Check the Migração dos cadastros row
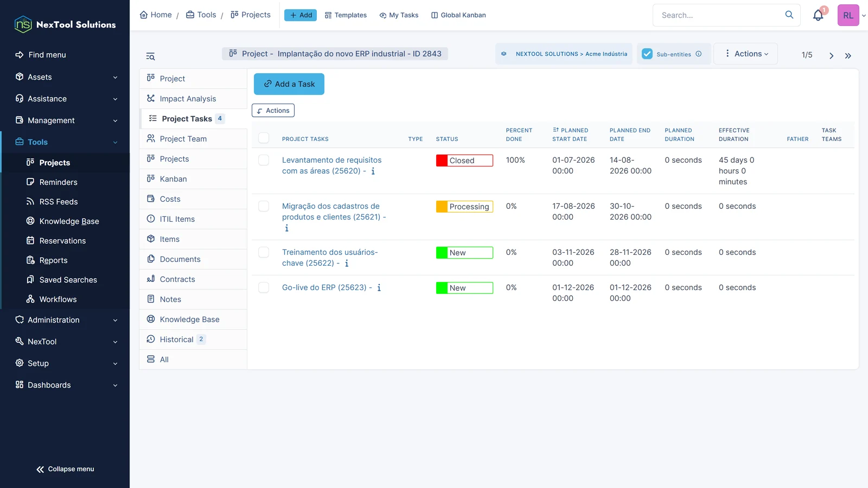The height and width of the screenshot is (488, 868). [264, 206]
